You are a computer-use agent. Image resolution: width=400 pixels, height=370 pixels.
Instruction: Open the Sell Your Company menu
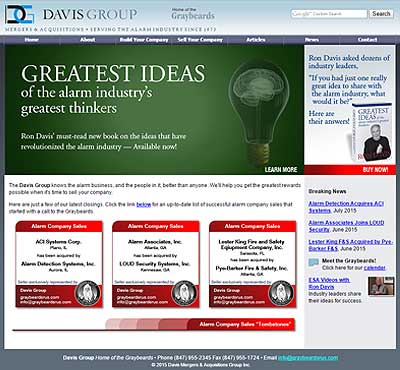(x=200, y=40)
